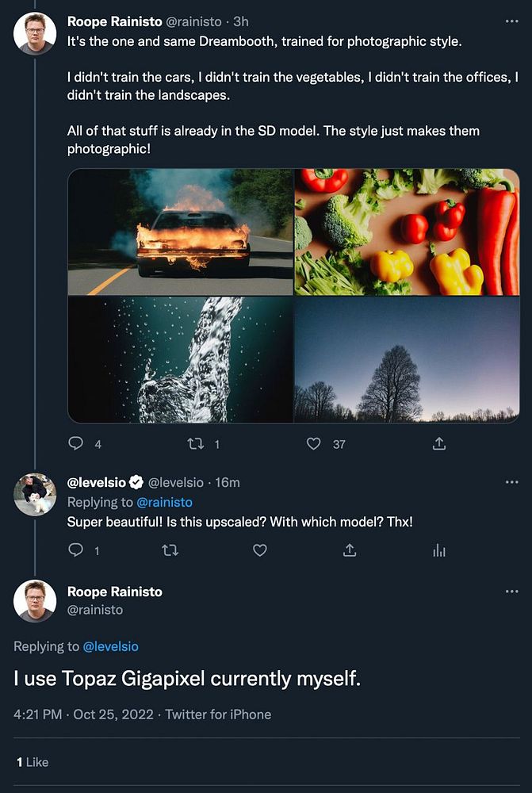
Task: Like the tweet with 37 likes
Action: [314, 444]
